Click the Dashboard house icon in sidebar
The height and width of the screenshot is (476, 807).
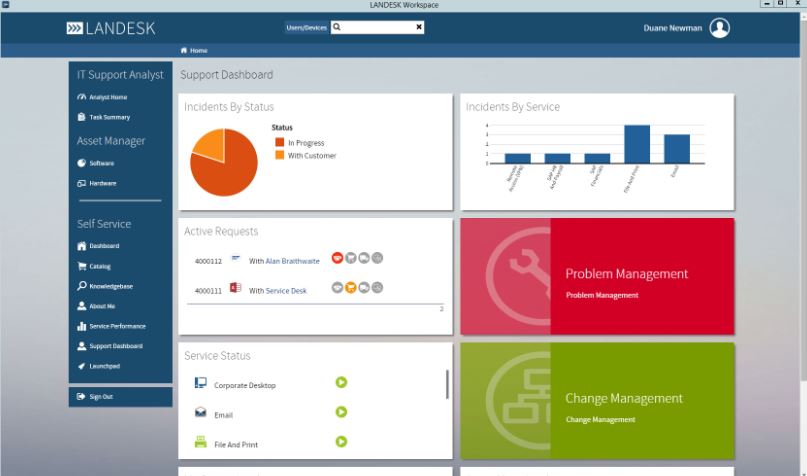(81, 246)
